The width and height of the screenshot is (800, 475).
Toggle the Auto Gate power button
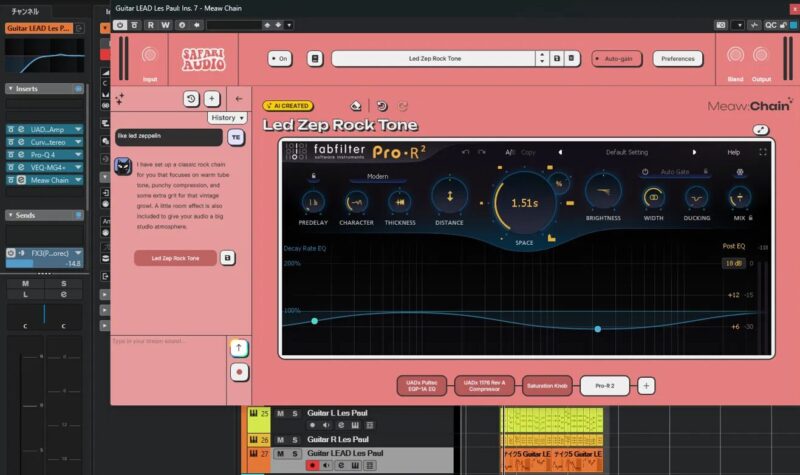tap(645, 172)
